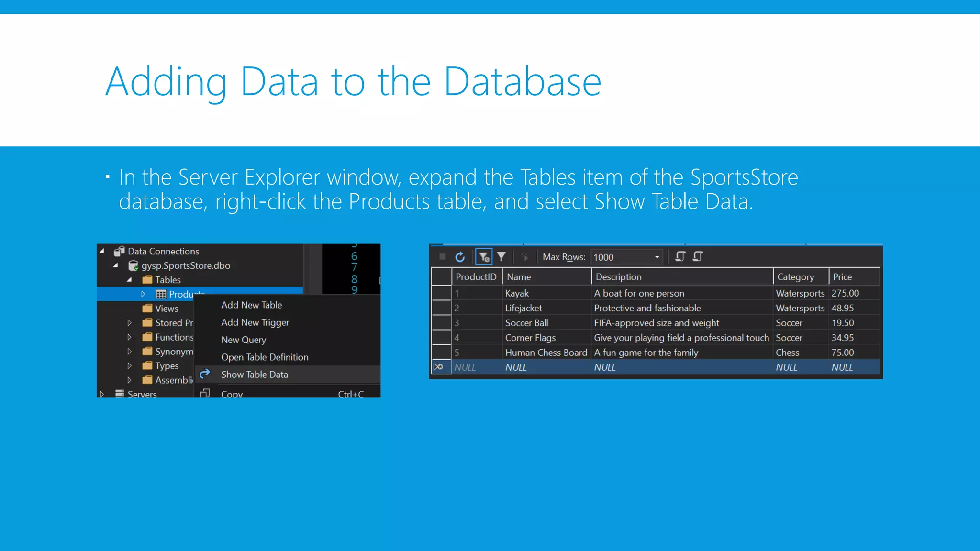The image size is (980, 551).
Task: Expand the Servers node
Action: click(101, 394)
